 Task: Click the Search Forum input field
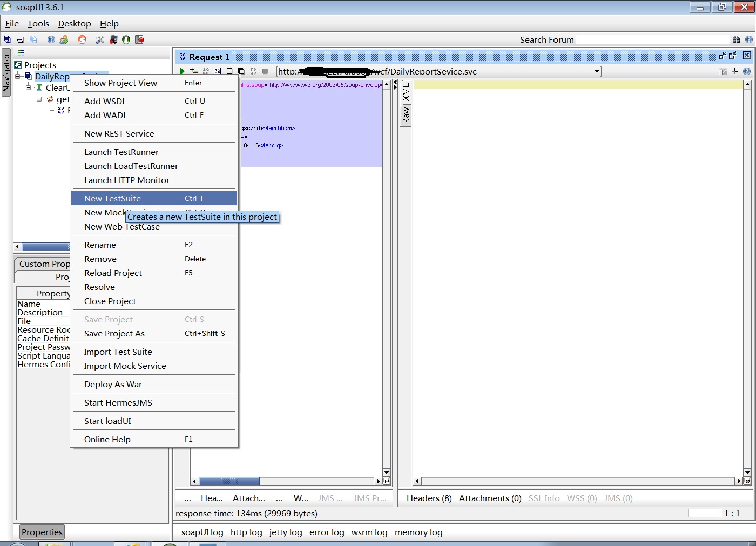pos(653,39)
